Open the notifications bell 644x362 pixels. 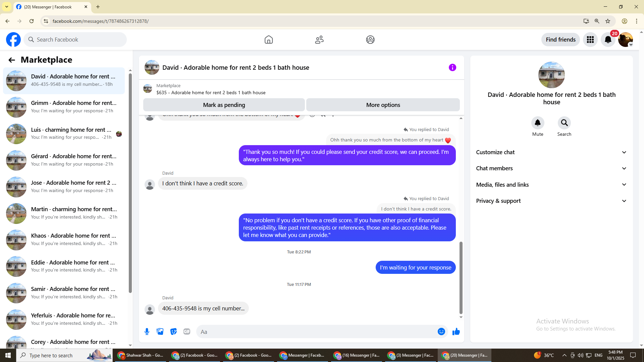point(608,40)
